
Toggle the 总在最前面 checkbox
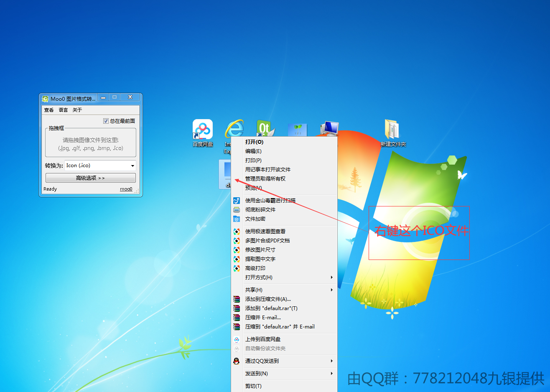[x=106, y=121]
